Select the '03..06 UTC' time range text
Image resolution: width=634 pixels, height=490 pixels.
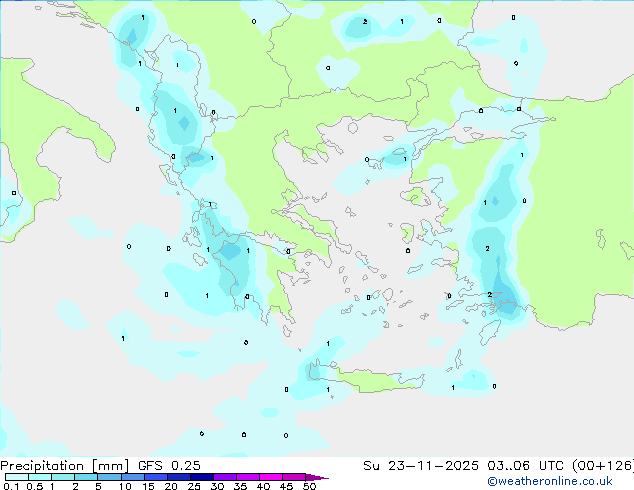(x=525, y=466)
